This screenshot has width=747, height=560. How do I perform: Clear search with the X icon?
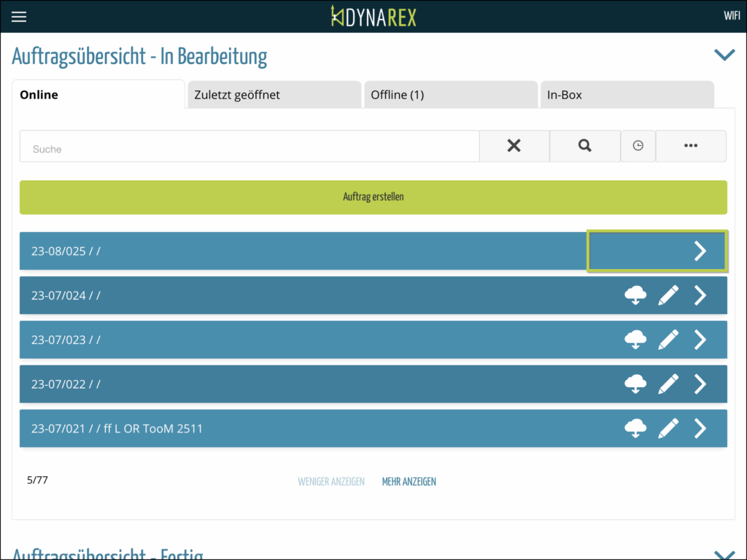coord(514,146)
